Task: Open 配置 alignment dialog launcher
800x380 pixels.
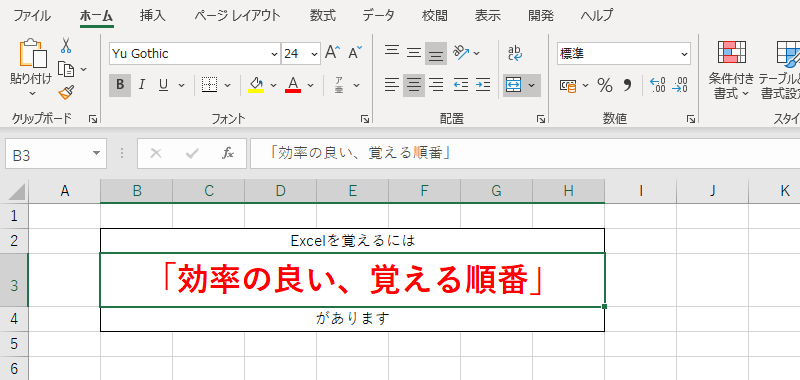Action: click(x=540, y=119)
